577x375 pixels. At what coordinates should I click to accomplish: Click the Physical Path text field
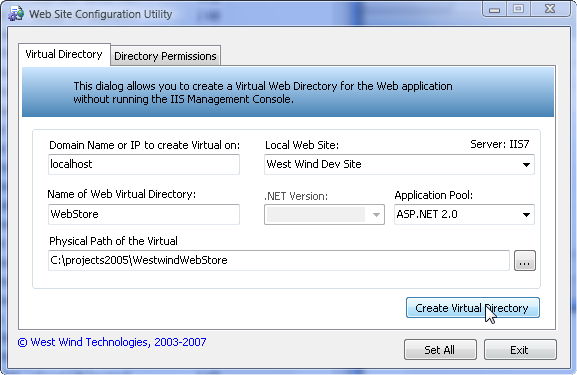(x=279, y=261)
